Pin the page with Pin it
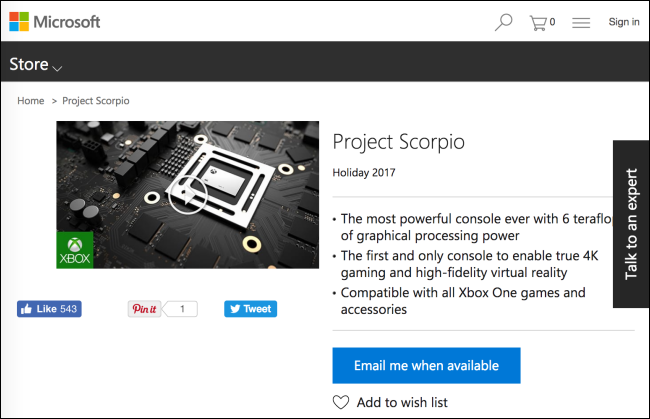The width and height of the screenshot is (650, 419). pos(144,309)
